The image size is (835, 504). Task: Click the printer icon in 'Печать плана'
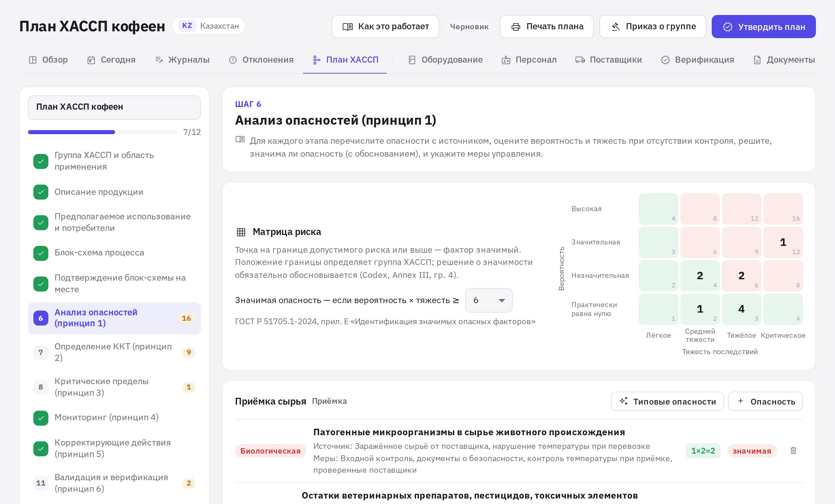[516, 27]
